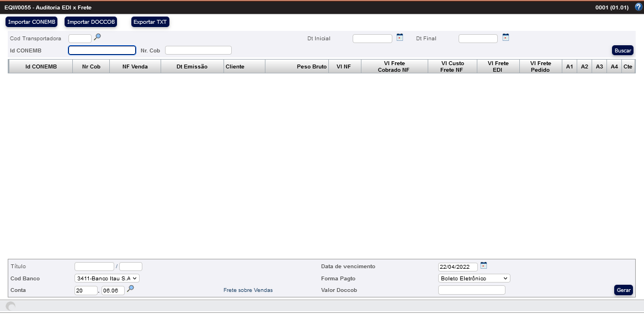Viewport: 644px width, 314px height.
Task: Select the Cte column header
Action: 627,67
